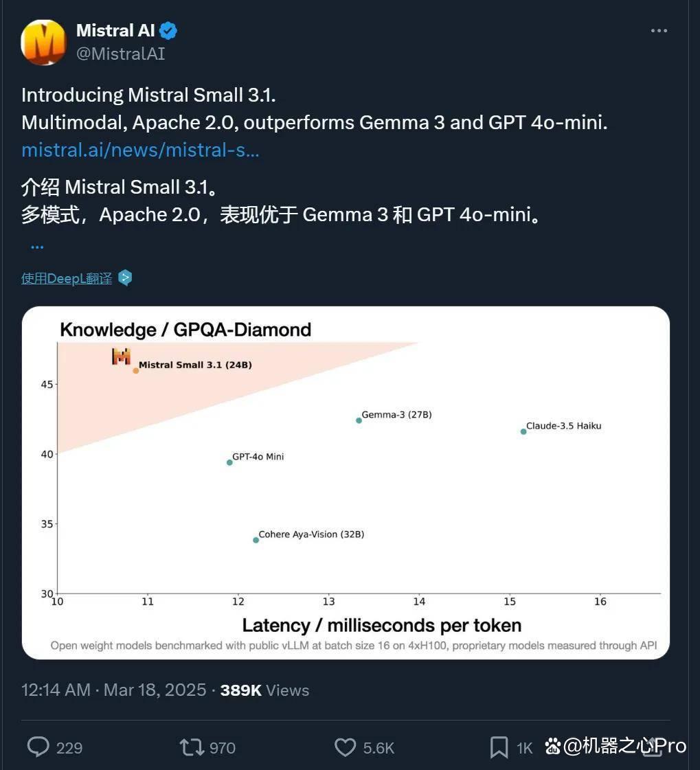700x770 pixels.
Task: Retweet using the repost arrows icon
Action: [x=192, y=747]
